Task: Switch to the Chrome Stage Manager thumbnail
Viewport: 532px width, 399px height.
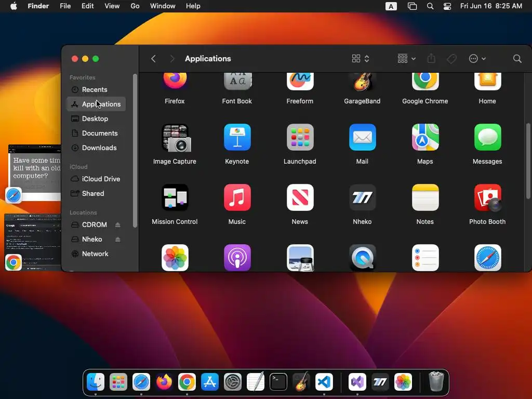Action: click(33, 242)
